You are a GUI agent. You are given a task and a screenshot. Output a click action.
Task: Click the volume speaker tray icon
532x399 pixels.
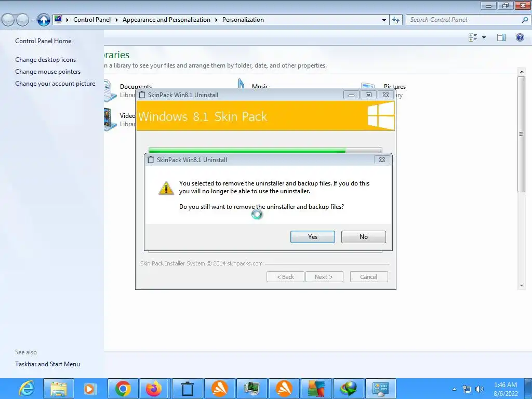coord(479,389)
